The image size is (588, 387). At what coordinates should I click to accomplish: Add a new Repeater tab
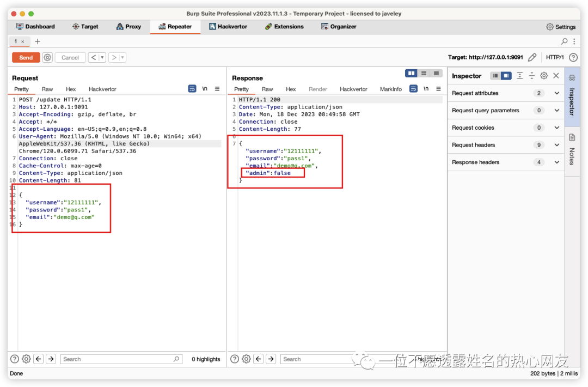(x=38, y=41)
